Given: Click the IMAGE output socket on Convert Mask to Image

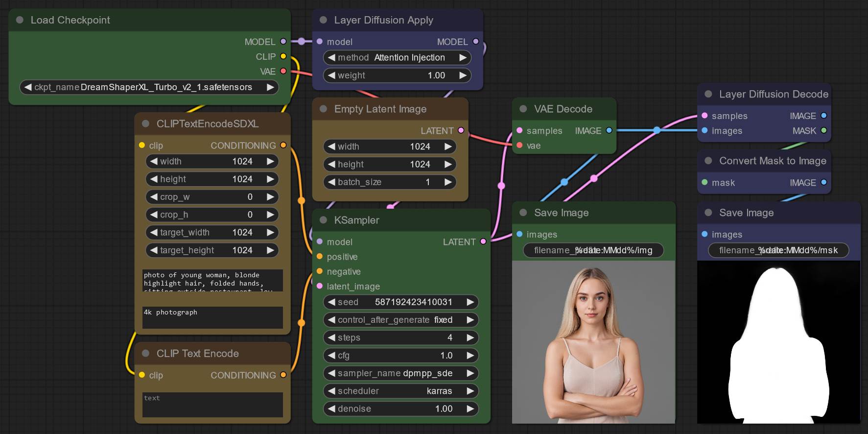Looking at the screenshot, I should tap(824, 182).
